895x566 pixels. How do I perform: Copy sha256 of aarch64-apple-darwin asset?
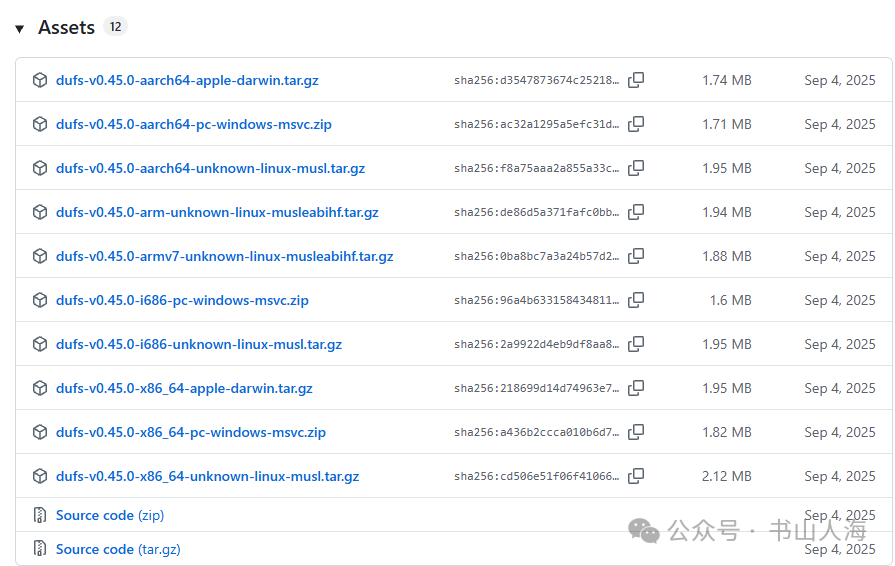pos(636,80)
